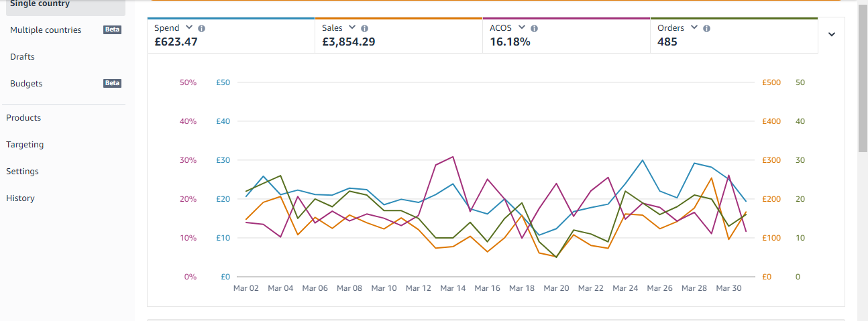This screenshot has height=321, width=868.
Task: Open the Targeting page
Action: (x=25, y=145)
